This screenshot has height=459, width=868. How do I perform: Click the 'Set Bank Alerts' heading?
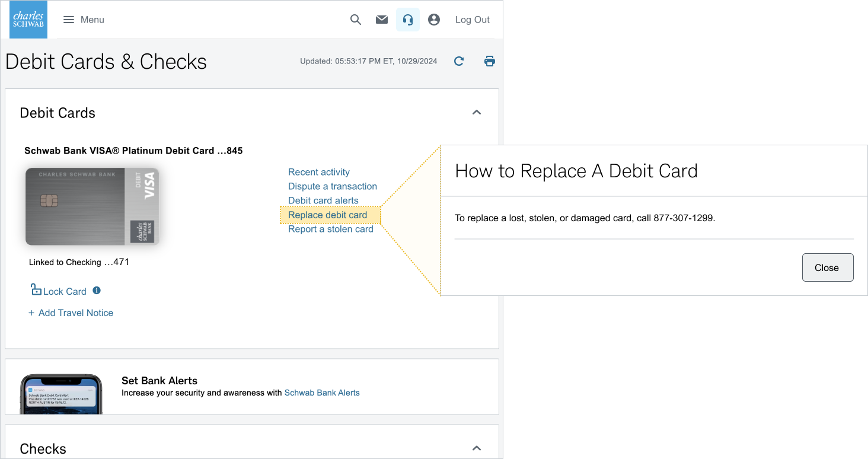click(159, 381)
